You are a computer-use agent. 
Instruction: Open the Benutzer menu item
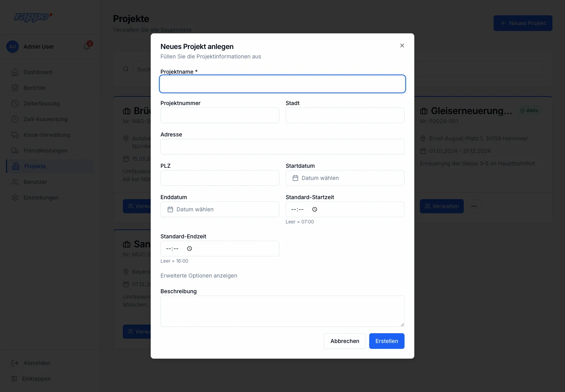point(50,182)
